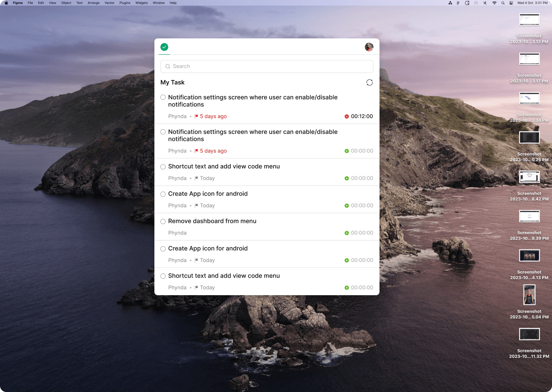Complete the Remove dashboard from menu task
Viewport: 552px width, 392px height.
click(x=163, y=221)
